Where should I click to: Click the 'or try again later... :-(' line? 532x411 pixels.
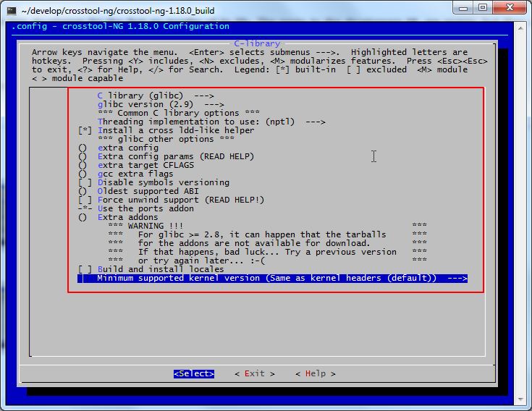click(267, 260)
